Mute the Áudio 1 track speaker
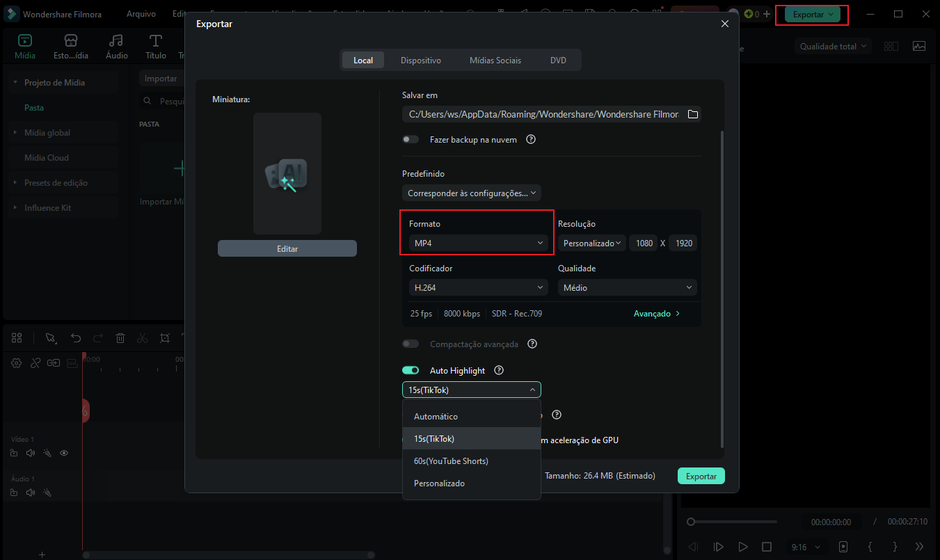This screenshot has width=940, height=560. (x=31, y=493)
